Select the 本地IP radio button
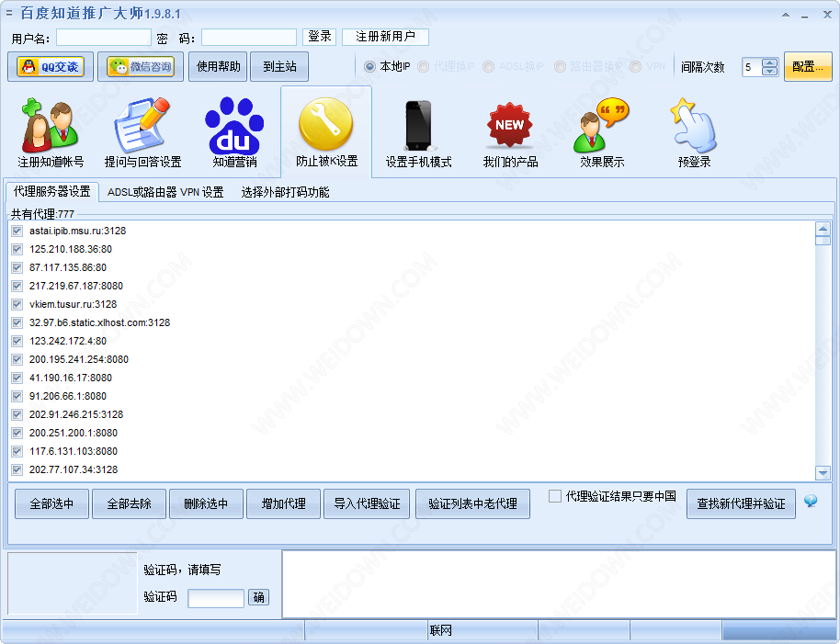840x644 pixels. (x=369, y=67)
